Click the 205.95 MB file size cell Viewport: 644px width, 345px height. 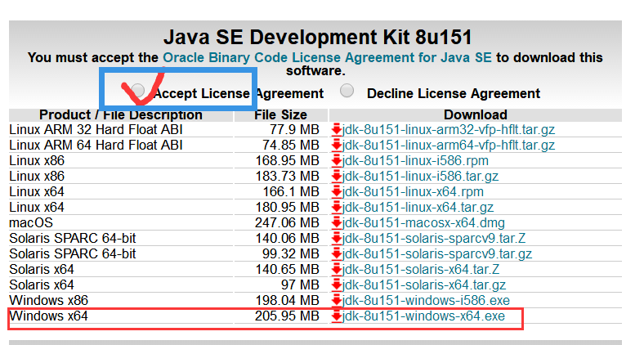pos(287,316)
